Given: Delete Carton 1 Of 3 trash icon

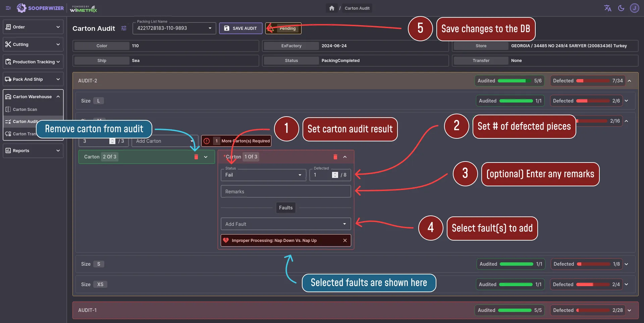Looking at the screenshot, I should [335, 157].
